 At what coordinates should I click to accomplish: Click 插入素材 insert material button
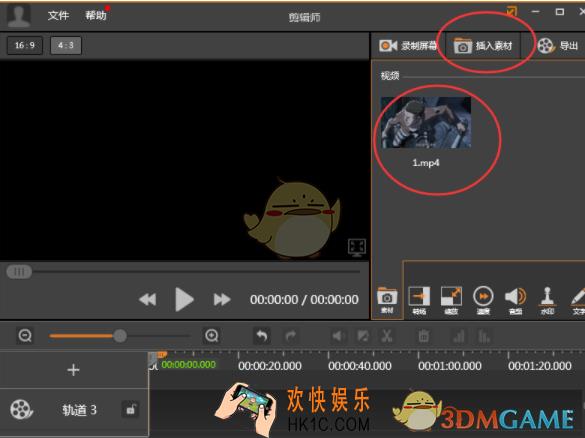point(483,46)
